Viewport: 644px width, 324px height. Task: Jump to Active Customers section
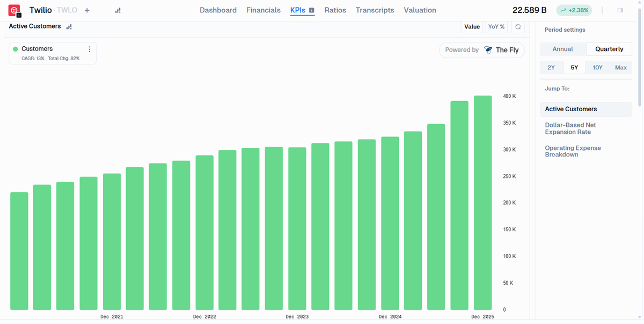[x=586, y=109]
